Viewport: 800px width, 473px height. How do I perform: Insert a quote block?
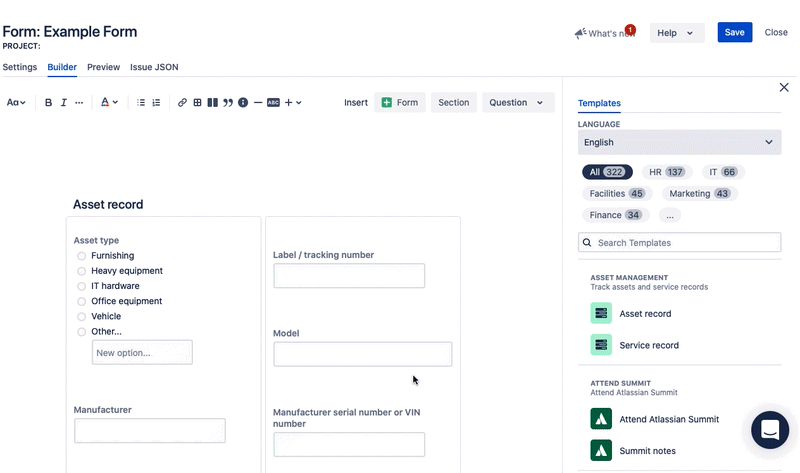click(228, 103)
